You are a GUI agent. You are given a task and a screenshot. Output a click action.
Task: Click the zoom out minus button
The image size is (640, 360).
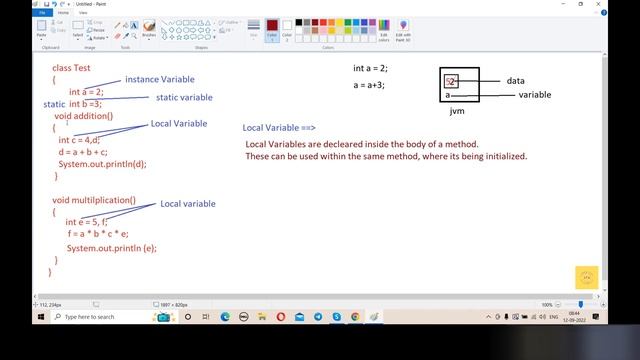(x=558, y=304)
